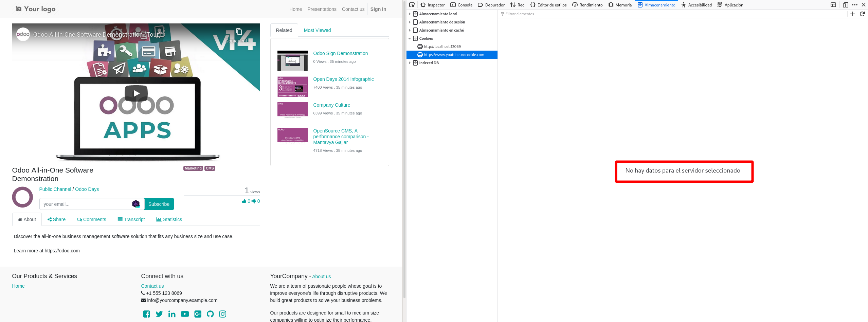Viewport: 868px width, 322px height.
Task: Open the Rendimiento tab
Action: 587,5
